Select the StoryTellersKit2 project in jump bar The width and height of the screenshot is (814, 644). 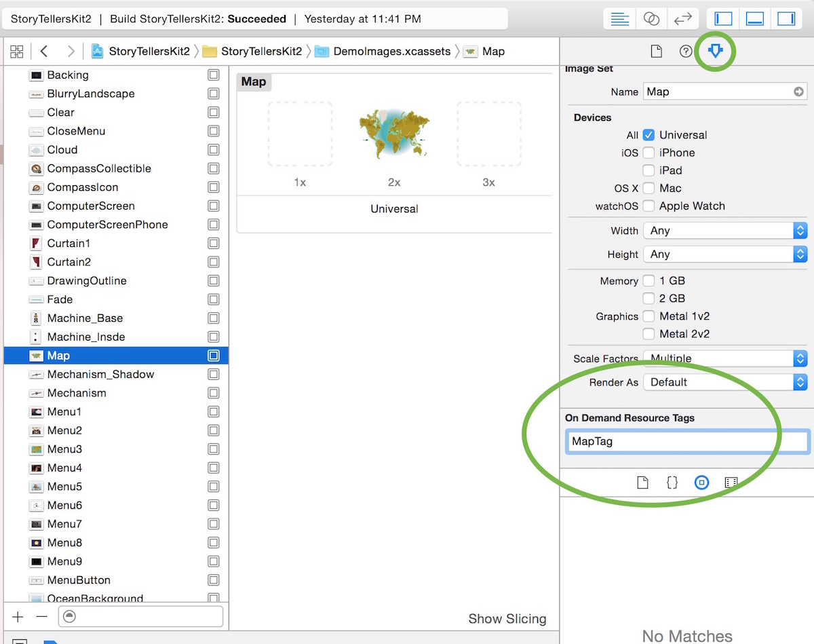[x=147, y=51]
